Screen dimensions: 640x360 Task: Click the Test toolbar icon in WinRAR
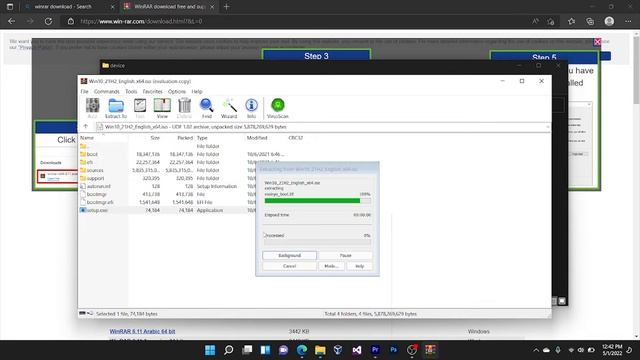[140, 108]
